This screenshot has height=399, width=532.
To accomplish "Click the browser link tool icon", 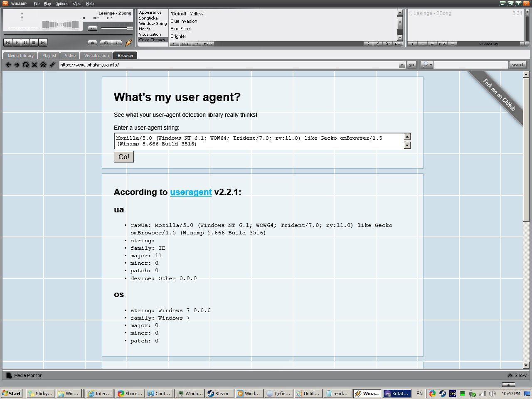I will [x=52, y=65].
